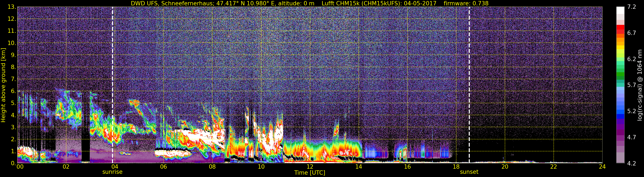The image size is (644, 177).
Task: Click the colorbar label '5.2'
Action: click(632, 111)
